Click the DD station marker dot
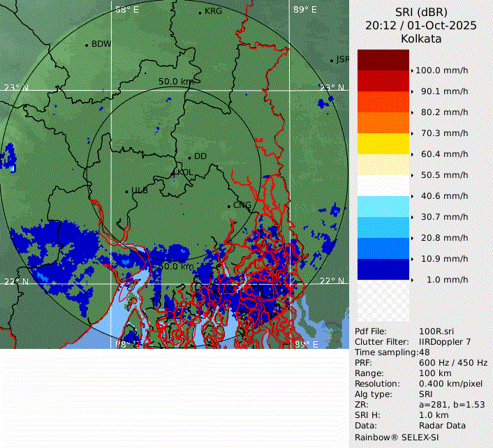The height and width of the screenshot is (448, 493). [189, 157]
